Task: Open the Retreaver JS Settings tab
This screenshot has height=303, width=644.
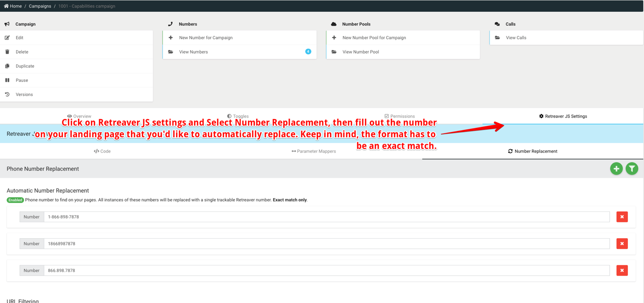Action: click(563, 116)
